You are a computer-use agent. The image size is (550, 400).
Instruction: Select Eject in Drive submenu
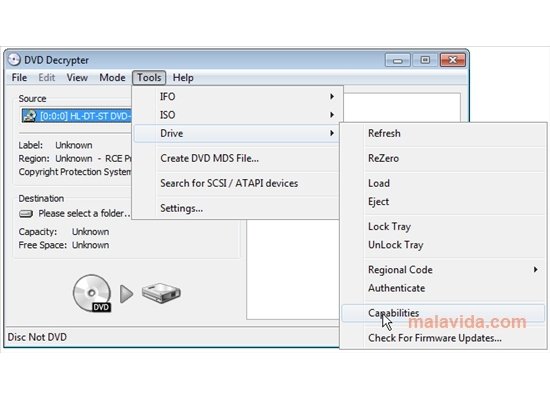(x=443, y=202)
